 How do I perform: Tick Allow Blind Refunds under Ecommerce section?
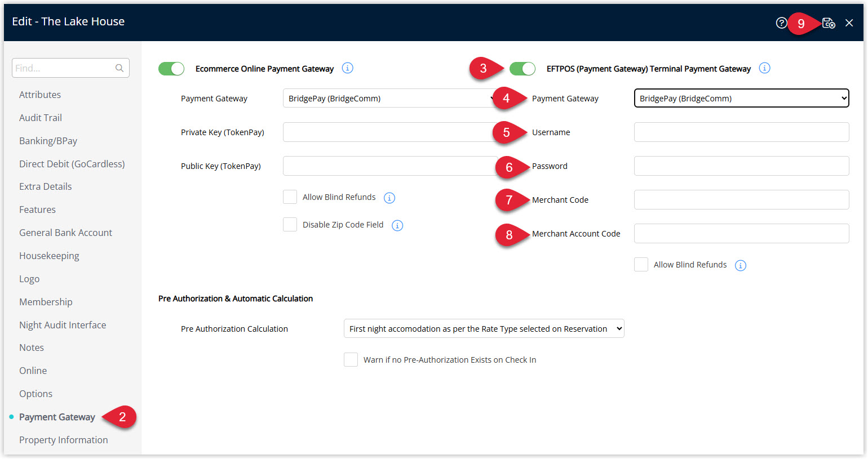(x=290, y=197)
